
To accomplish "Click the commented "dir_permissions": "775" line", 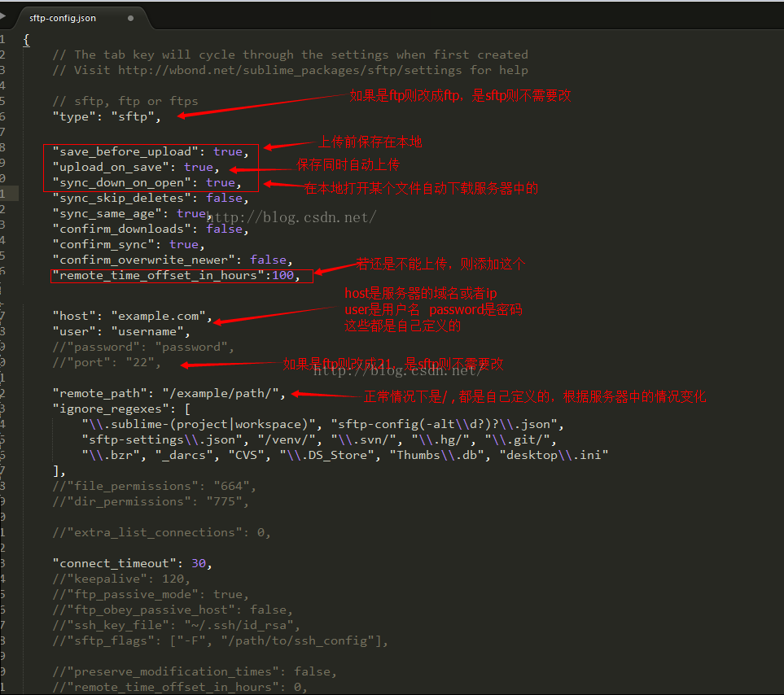I will point(151,501).
